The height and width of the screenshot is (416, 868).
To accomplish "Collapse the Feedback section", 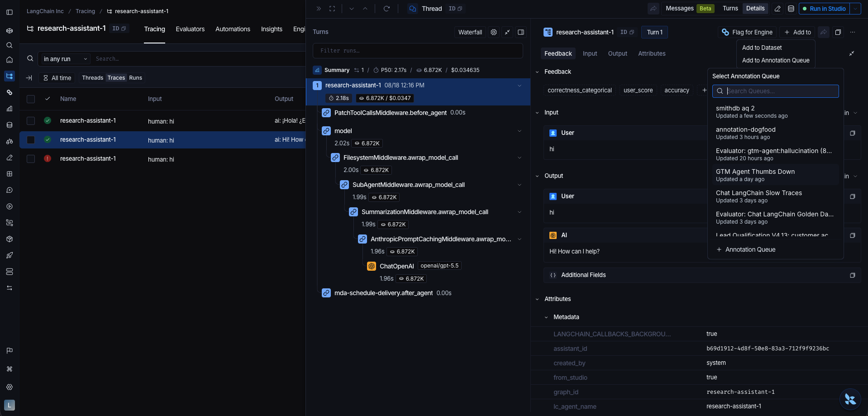I will (537, 72).
